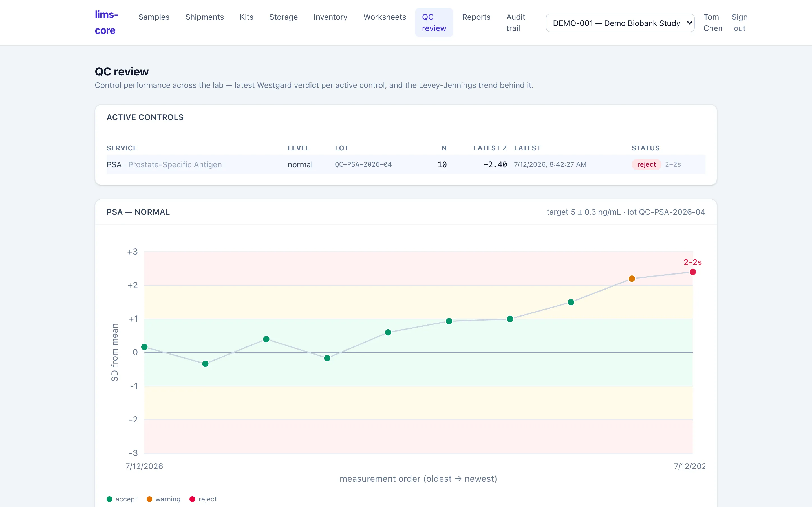The image size is (812, 507).
Task: Open the lims-core home logo
Action: tap(106, 23)
